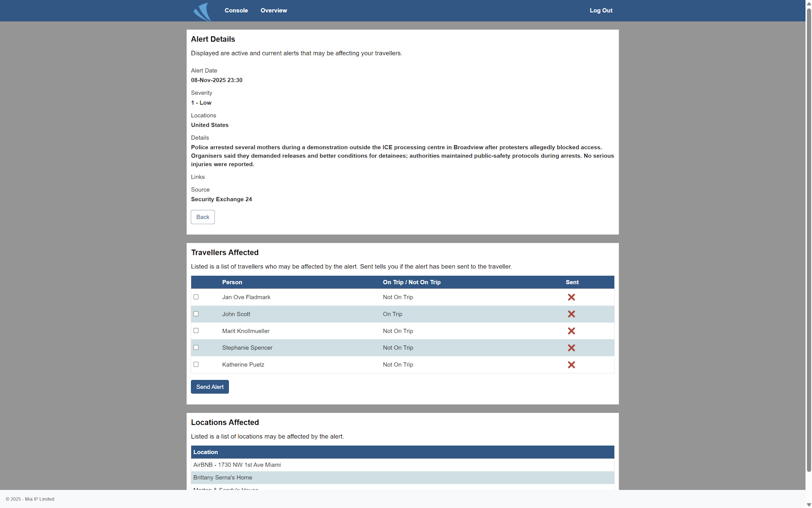Viewport: 812px width, 508px height.
Task: Check the checkbox for Jan Ove Fladmark
Action: 196,297
